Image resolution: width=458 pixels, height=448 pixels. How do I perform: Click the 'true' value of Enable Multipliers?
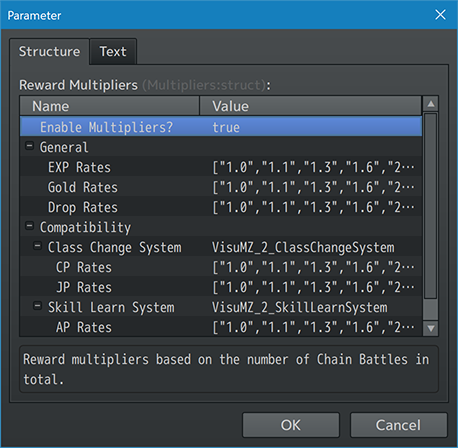[226, 127]
